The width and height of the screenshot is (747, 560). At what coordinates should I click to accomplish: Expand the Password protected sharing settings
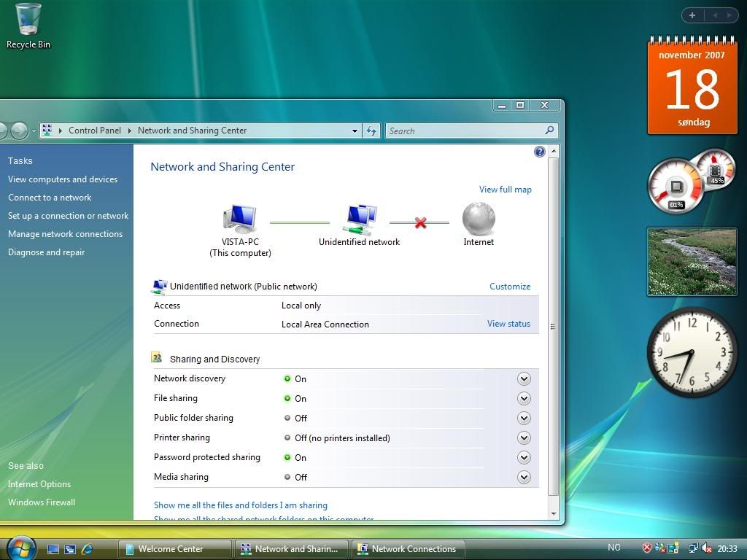524,458
